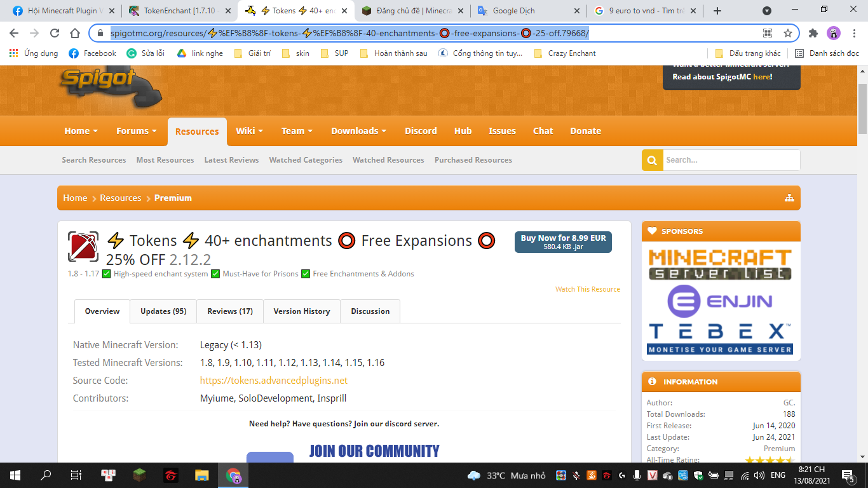Screen dimensions: 868x488
Task: Open the tokens.advancedplugins.net source link
Action: click(x=274, y=381)
